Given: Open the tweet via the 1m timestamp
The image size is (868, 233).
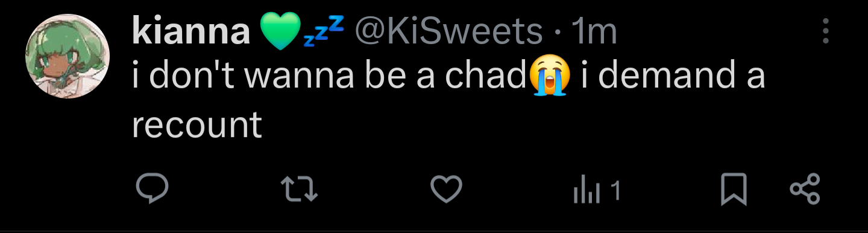Looking at the screenshot, I should 594,32.
